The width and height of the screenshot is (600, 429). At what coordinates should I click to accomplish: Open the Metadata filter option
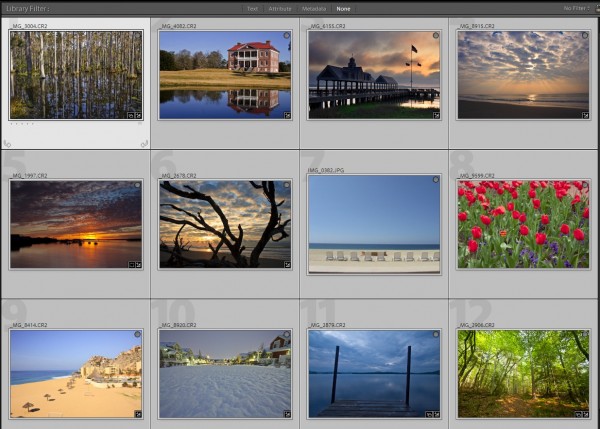pyautogui.click(x=314, y=8)
